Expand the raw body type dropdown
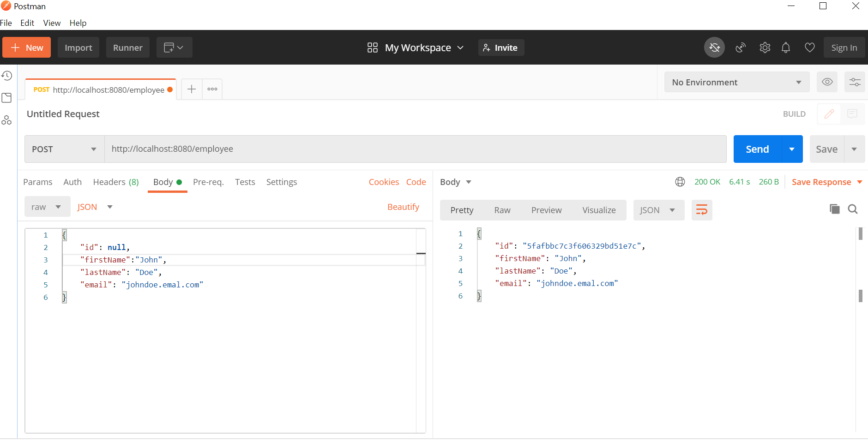Screen dimensions: 868x441 (47, 207)
